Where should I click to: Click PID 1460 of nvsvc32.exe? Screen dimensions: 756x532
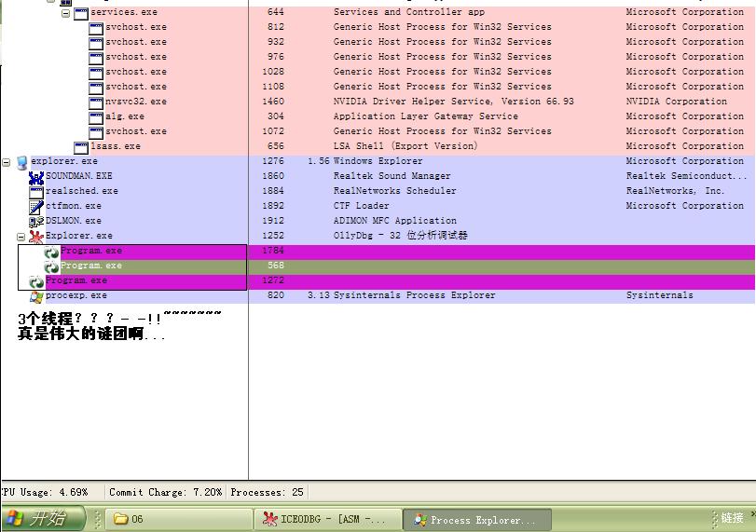pos(273,102)
